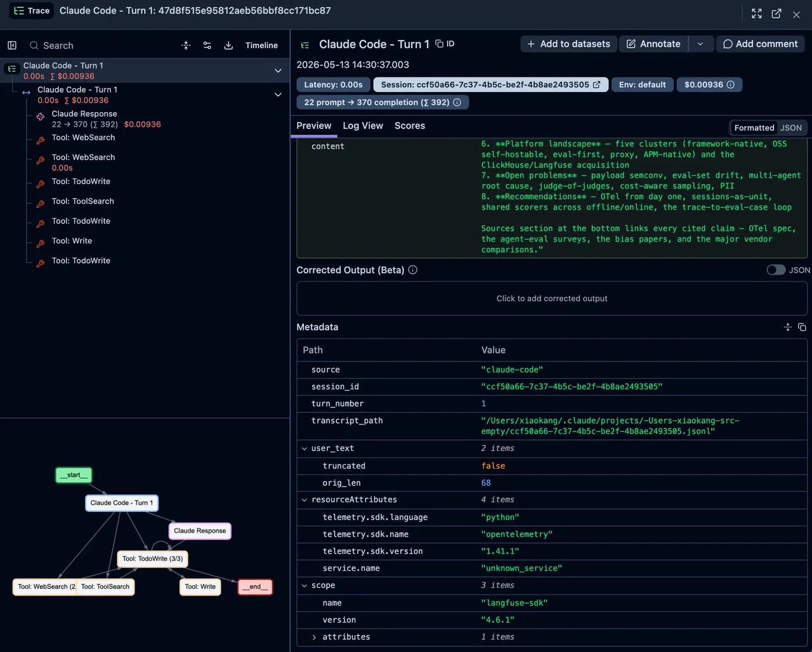Open view settings sliders icon
The height and width of the screenshot is (652, 812).
pos(207,46)
